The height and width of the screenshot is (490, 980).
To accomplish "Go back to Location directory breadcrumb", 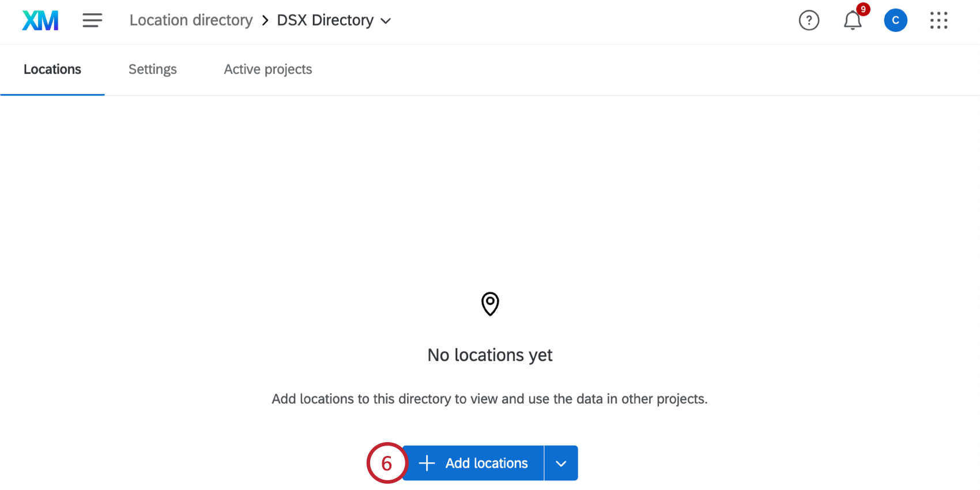I will (191, 21).
